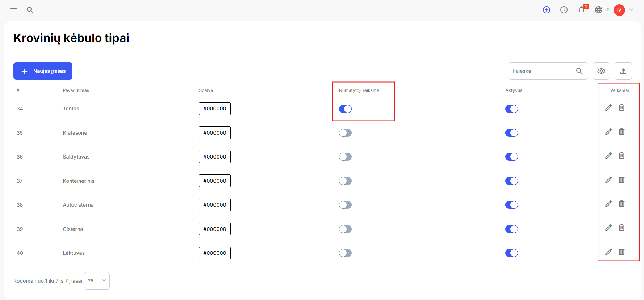Viewport: 644px width, 300px height.
Task: Toggle column visibility eye button
Action: pyautogui.click(x=601, y=71)
